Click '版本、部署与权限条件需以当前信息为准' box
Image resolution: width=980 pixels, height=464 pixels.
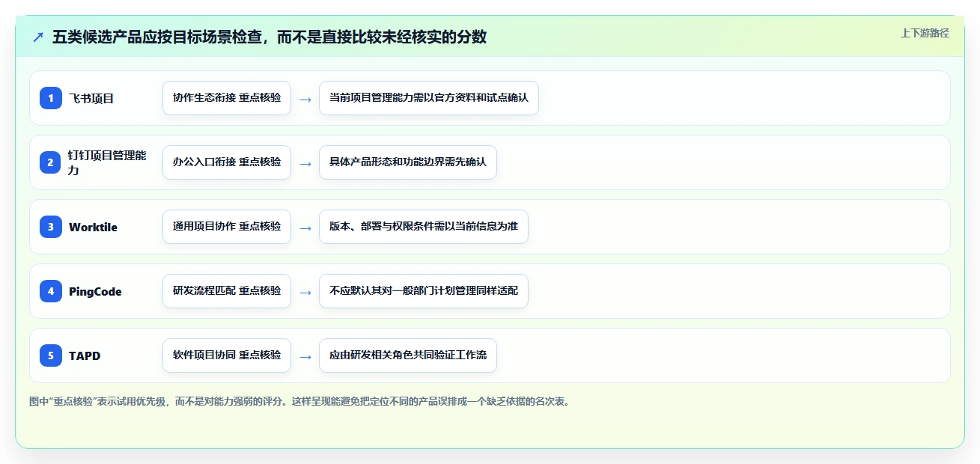point(424,227)
